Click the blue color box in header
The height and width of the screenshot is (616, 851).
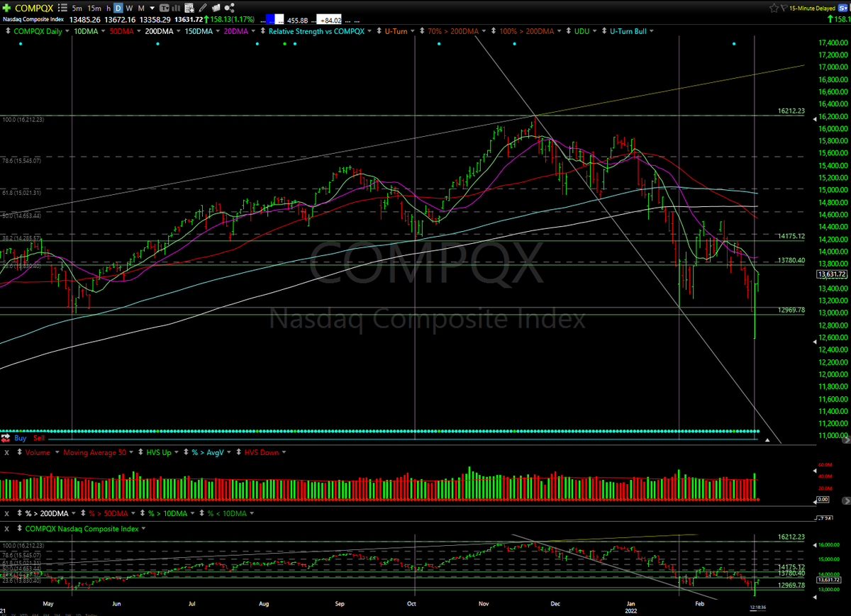(270, 19)
